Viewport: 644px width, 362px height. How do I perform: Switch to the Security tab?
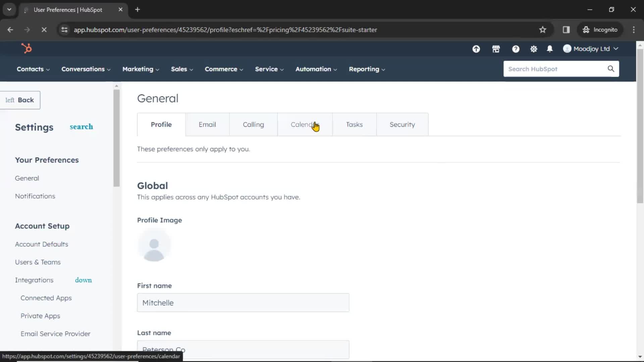402,124
